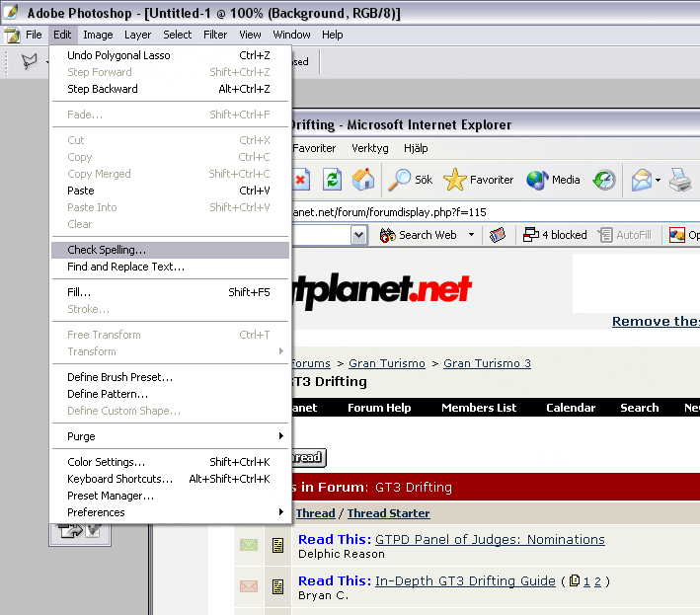Choose Fill from Edit menu
The height and width of the screenshot is (615, 700).
tap(170, 292)
